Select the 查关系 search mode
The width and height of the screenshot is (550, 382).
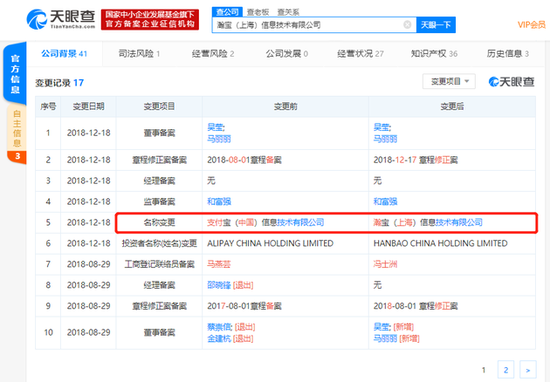pyautogui.click(x=288, y=12)
